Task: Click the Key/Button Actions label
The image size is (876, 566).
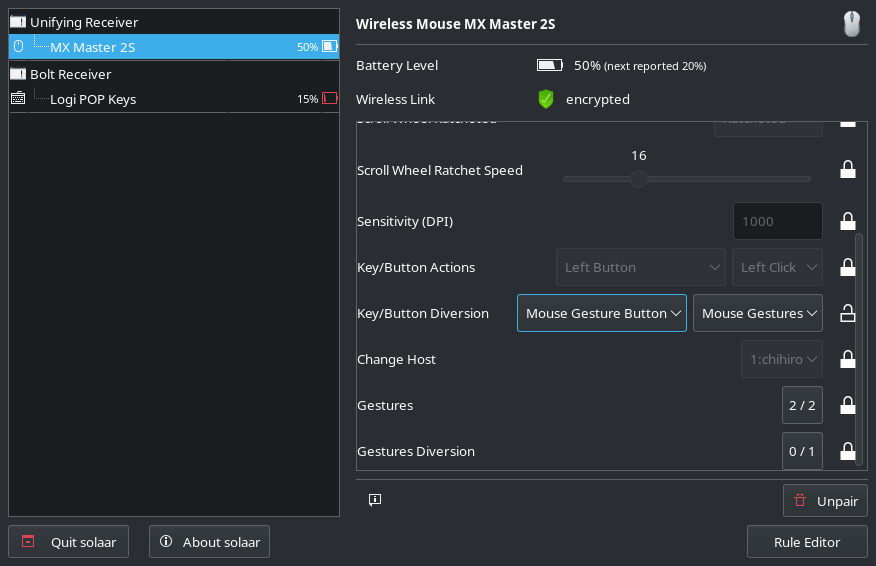Action: point(416,268)
